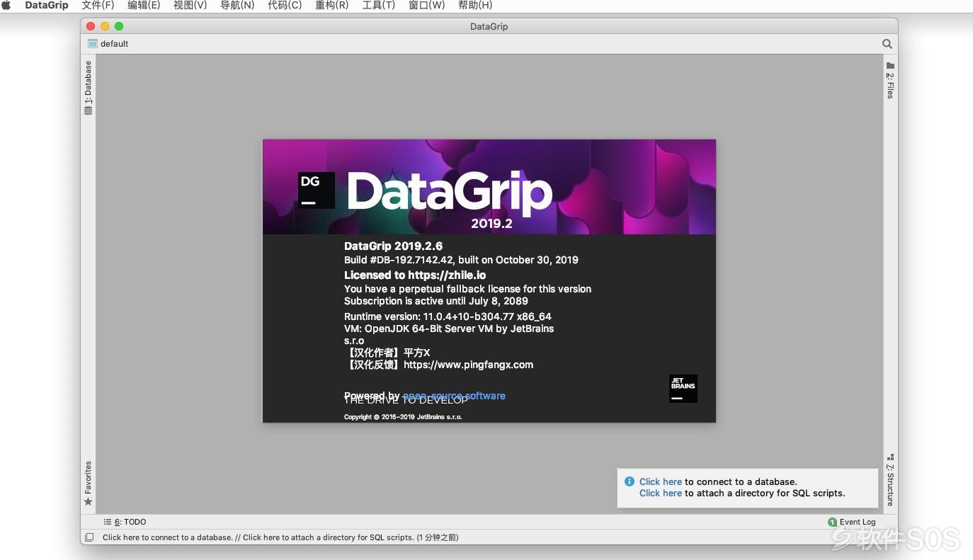Click the DG logo in About dialog

click(316, 190)
